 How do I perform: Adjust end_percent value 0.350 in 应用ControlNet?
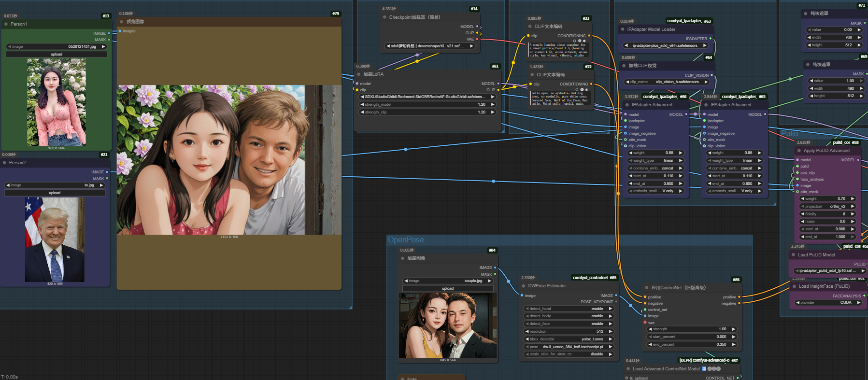692,344
